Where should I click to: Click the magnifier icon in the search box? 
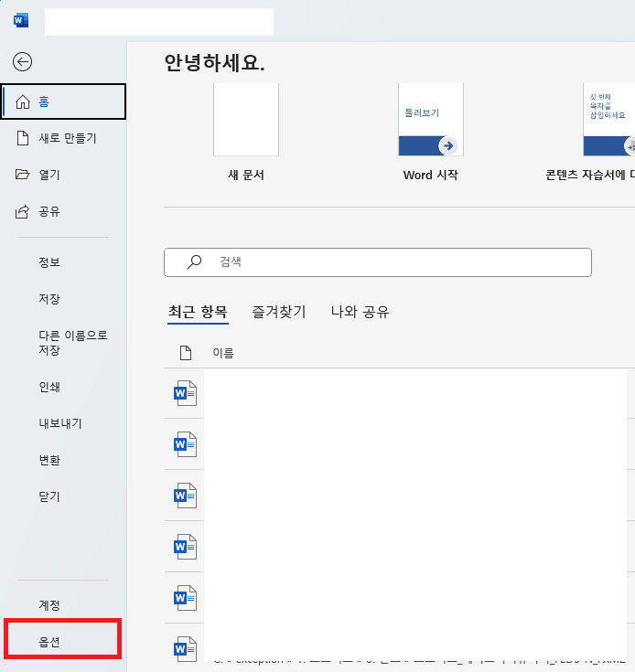click(x=194, y=261)
